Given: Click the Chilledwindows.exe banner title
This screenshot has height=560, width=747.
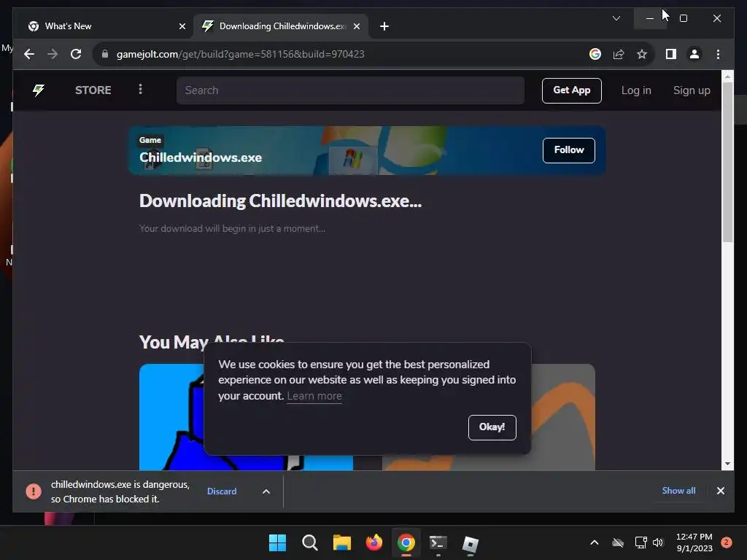Looking at the screenshot, I should [201, 157].
